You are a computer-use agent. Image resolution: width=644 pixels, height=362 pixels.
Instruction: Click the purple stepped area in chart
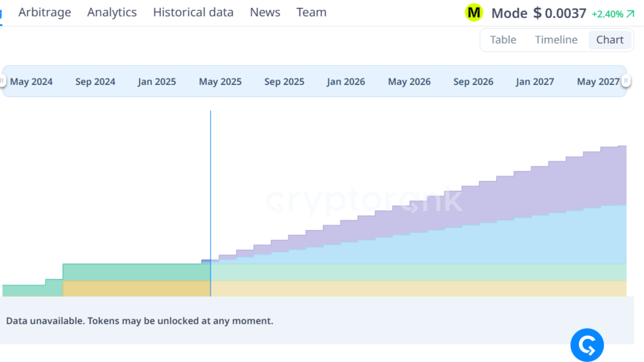click(531, 191)
